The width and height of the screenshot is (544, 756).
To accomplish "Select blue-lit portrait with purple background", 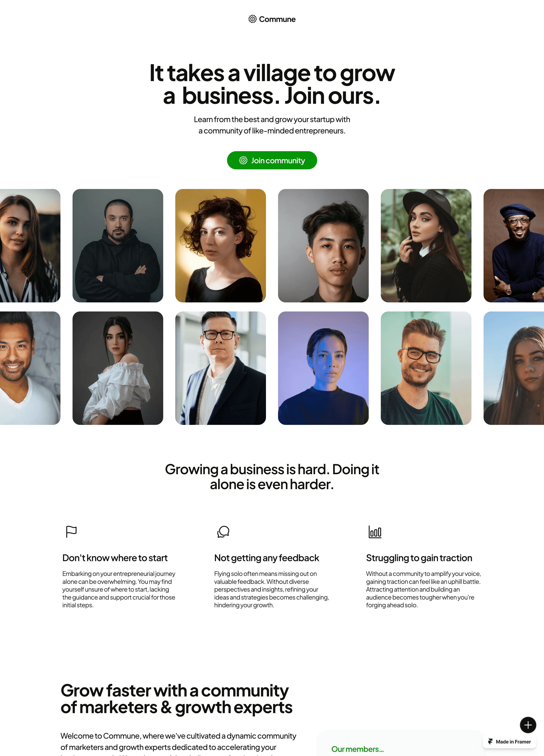I will pyautogui.click(x=323, y=368).
